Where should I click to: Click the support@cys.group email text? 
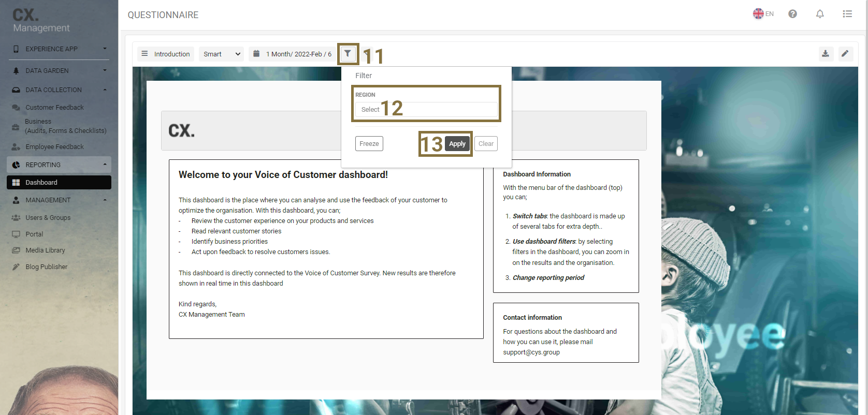[x=531, y=352]
